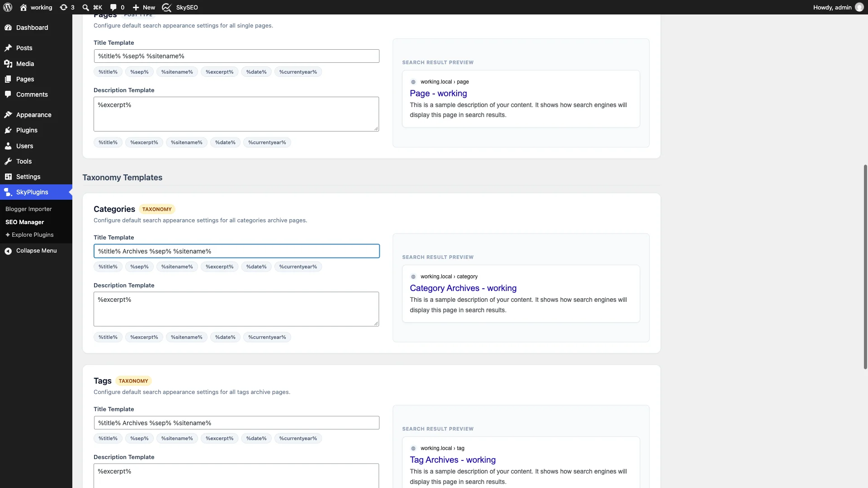Open the search ⌘K command icon
Screen dimensions: 868x488
(x=92, y=7)
